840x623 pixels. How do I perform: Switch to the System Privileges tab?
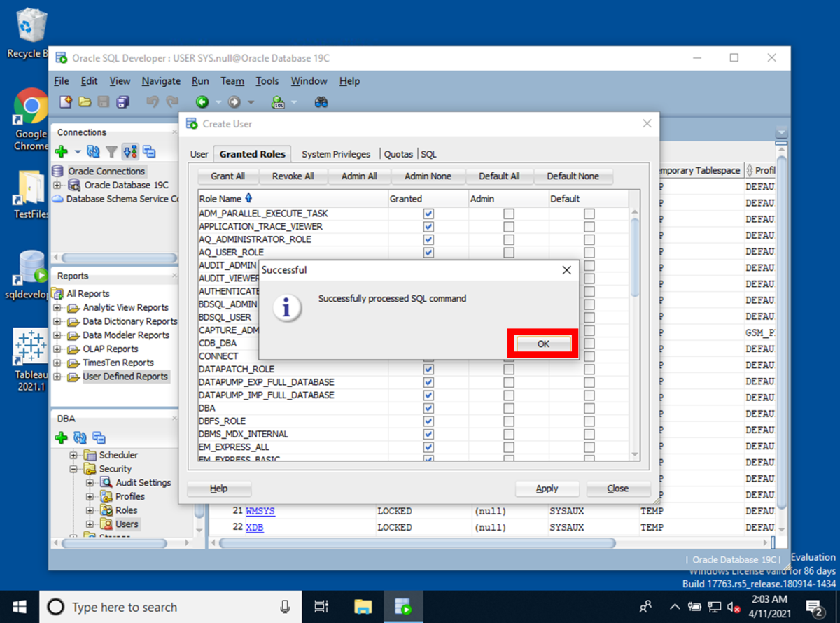pos(336,154)
